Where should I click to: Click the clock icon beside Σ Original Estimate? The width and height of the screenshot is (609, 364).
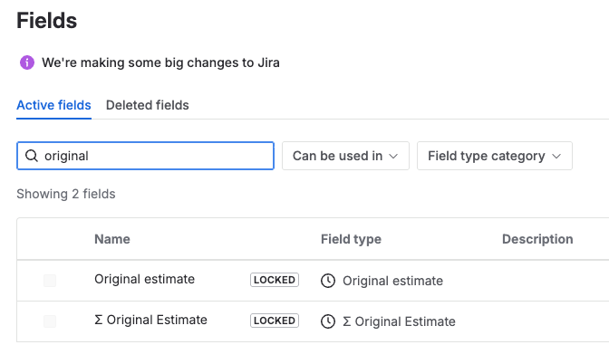point(328,321)
